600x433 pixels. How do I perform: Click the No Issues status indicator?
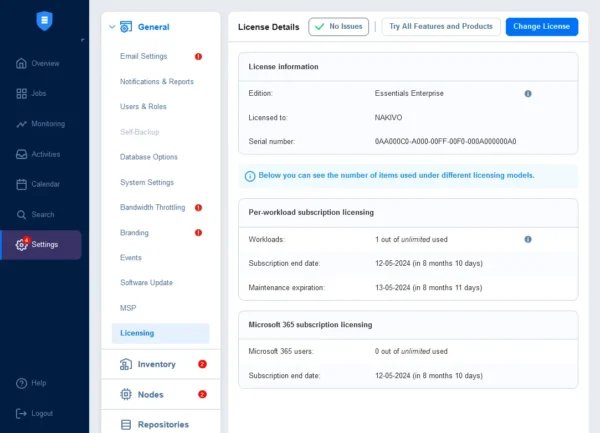(x=338, y=26)
